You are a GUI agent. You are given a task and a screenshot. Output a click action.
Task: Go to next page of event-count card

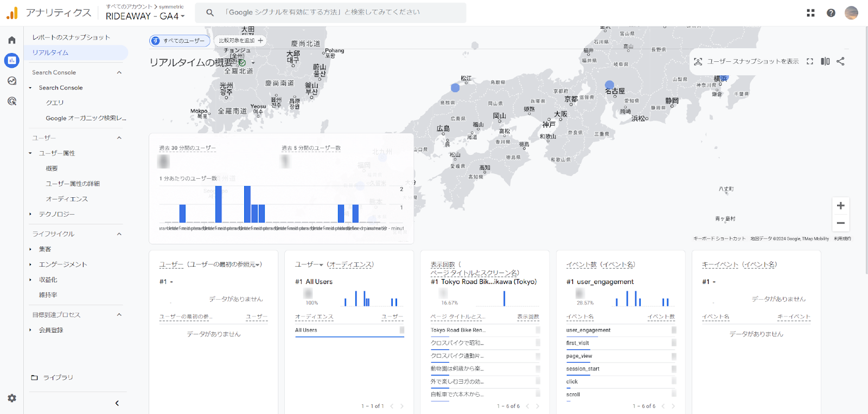tap(673, 406)
